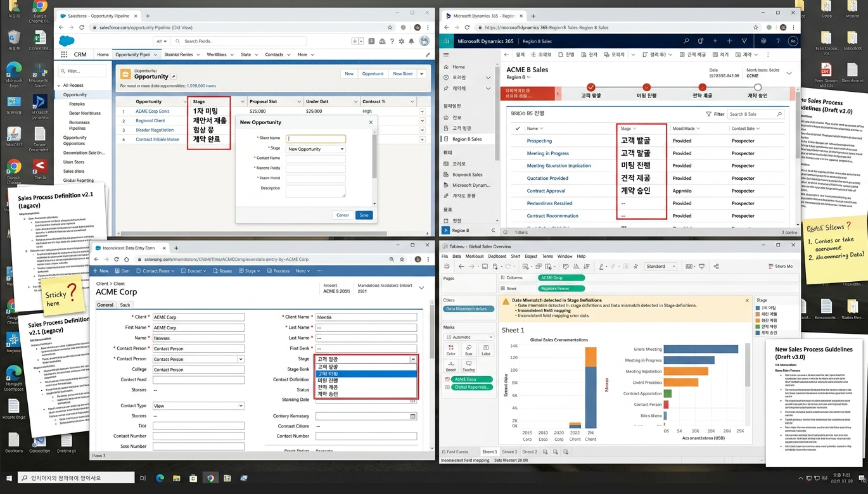Image resolution: width=868 pixels, height=494 pixels.
Task: Click the unfilled final stage circle in Dynamics process bar
Action: pyautogui.click(x=757, y=87)
